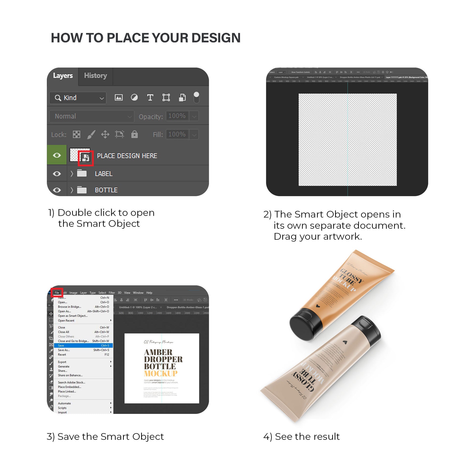Screen dimensions: 476x476
Task: Click File menu in the Photoshop menu bar
Action: coord(58,292)
